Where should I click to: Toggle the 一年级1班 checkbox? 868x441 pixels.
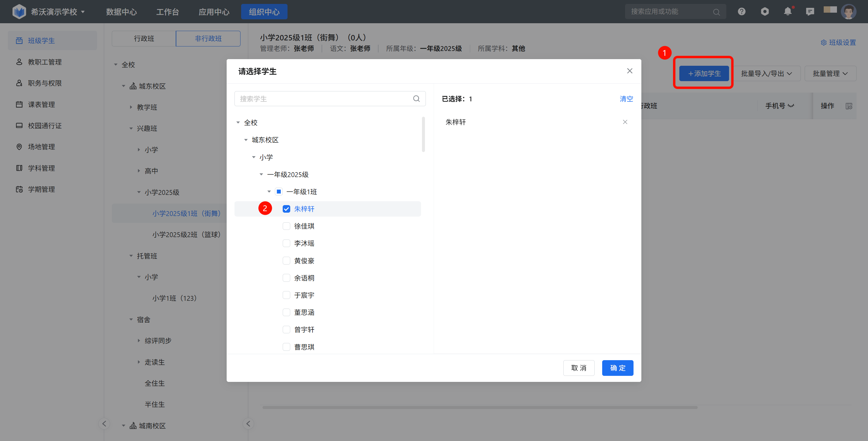click(279, 192)
